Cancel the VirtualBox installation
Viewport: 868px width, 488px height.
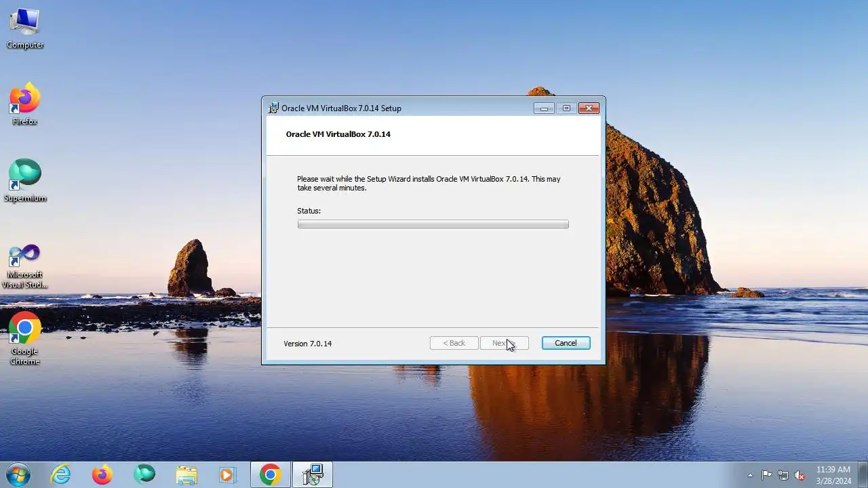click(x=566, y=343)
